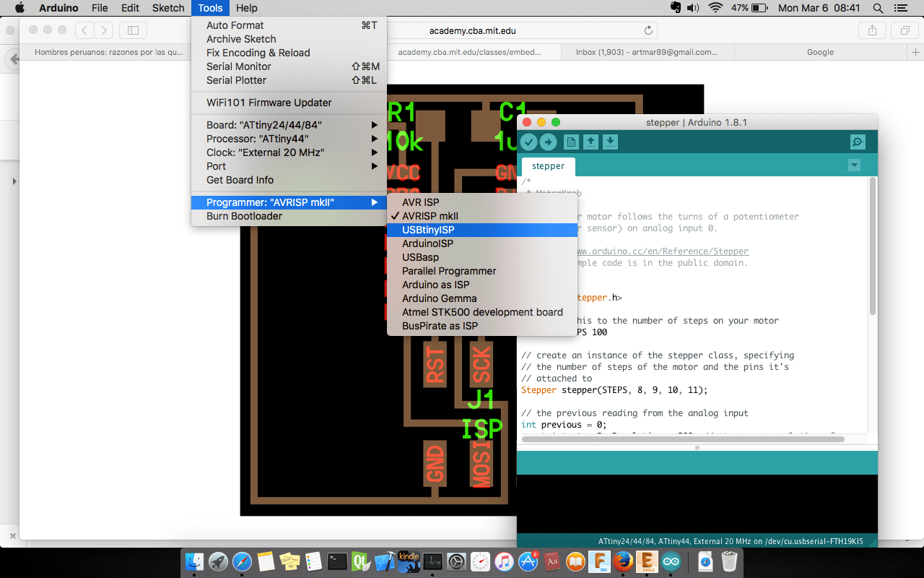Open Finder from the dock
The width and height of the screenshot is (924, 578).
click(x=194, y=561)
